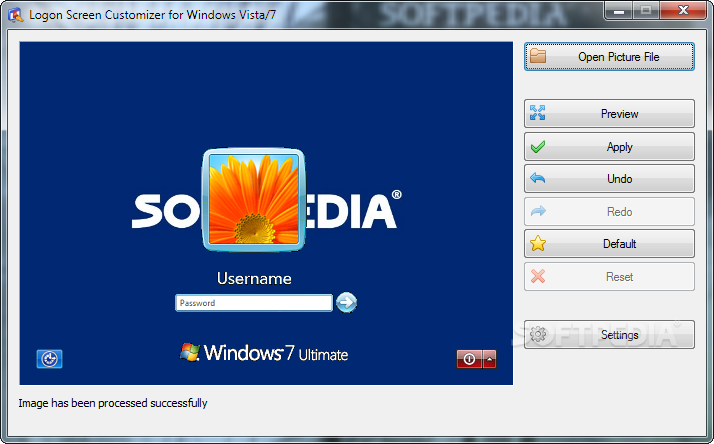Click the green checkmark Apply icon
The width and height of the screenshot is (714, 444).
(538, 147)
